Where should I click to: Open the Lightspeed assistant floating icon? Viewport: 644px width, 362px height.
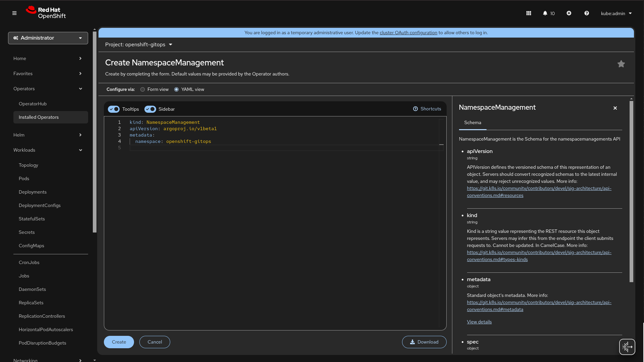pos(627,347)
